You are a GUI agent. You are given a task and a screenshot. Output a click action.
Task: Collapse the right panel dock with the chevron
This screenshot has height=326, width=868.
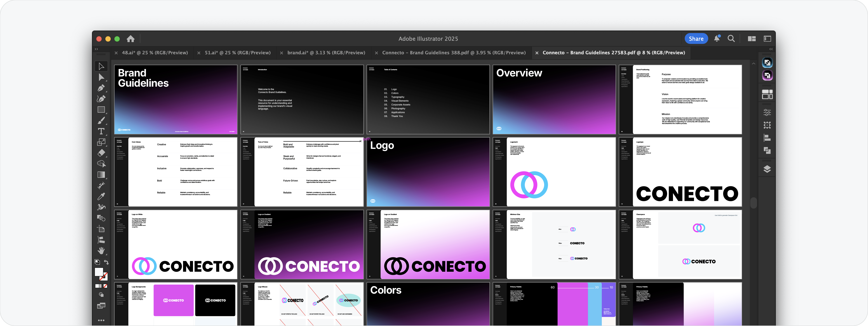[x=771, y=49]
